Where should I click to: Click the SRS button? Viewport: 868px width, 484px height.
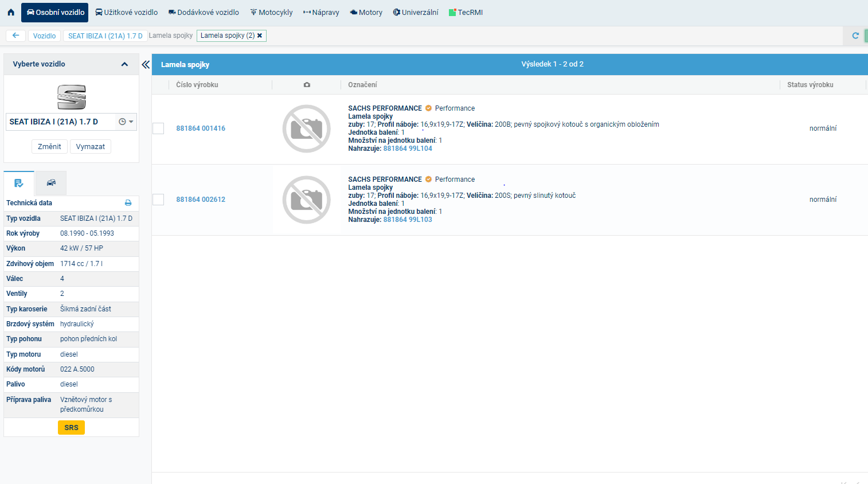[x=71, y=427]
